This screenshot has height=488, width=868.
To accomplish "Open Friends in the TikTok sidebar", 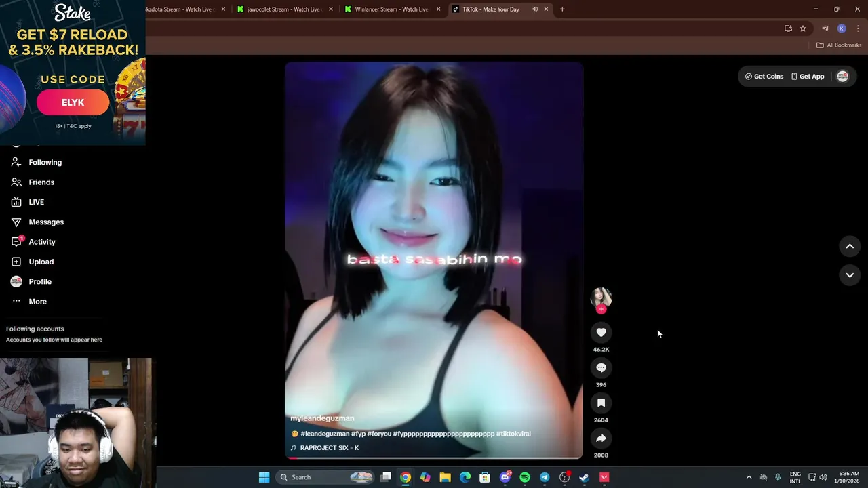I will (41, 182).
